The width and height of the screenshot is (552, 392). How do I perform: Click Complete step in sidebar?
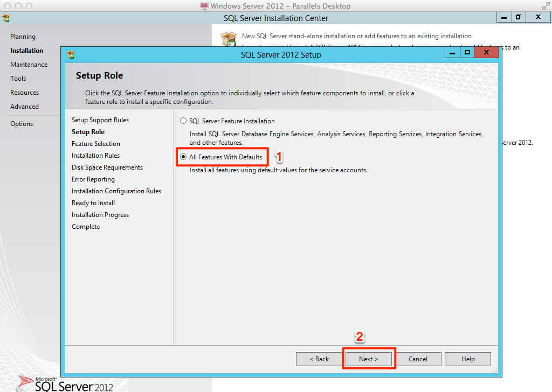point(86,227)
